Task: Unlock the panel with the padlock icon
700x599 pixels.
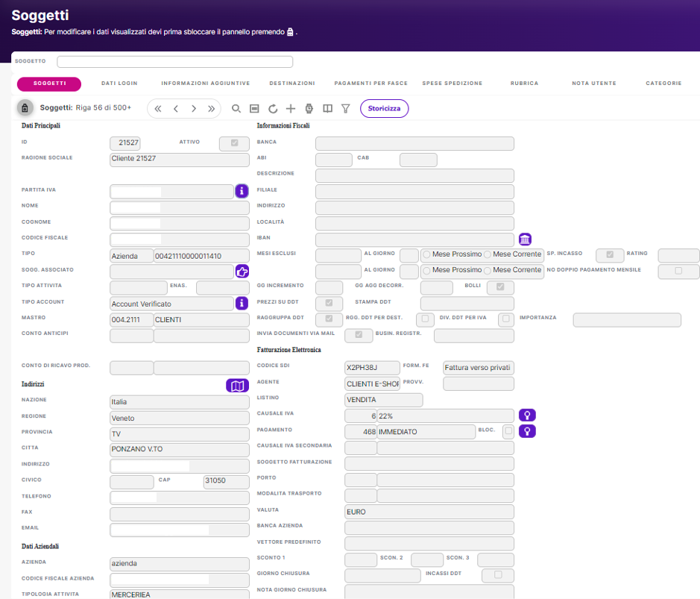Action: [x=25, y=108]
